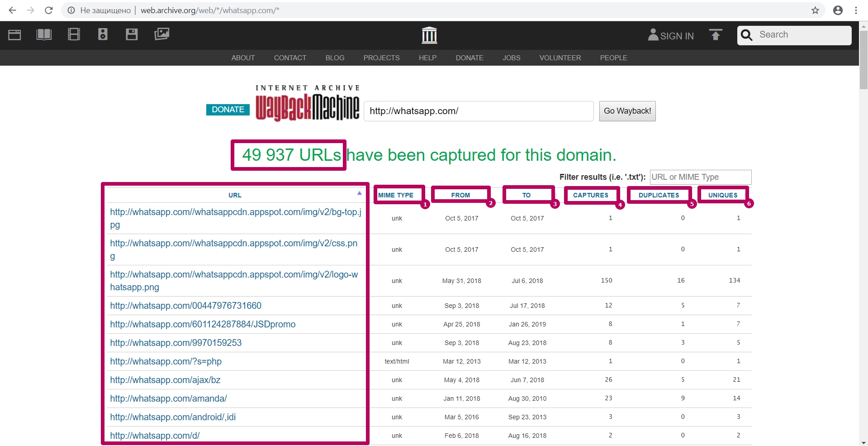Open the Texts (book) archive icon
This screenshot has width=868, height=446.
click(44, 34)
